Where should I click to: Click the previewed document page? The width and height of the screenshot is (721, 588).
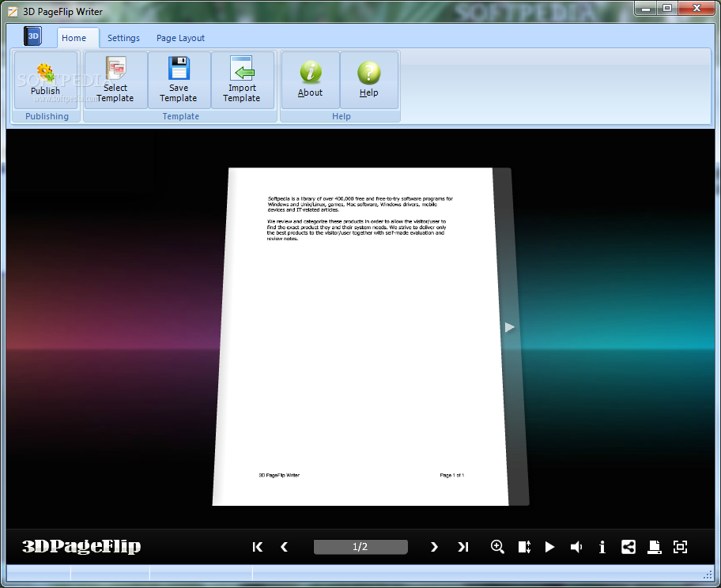[x=360, y=337]
